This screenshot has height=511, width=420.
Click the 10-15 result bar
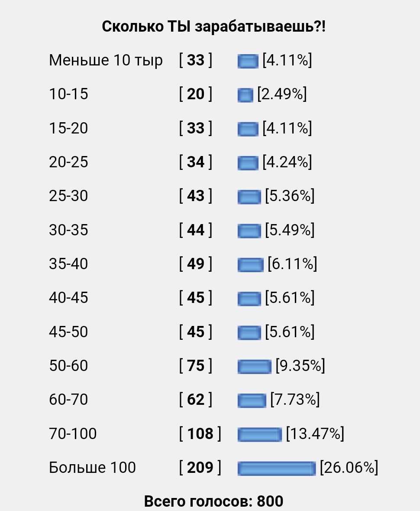245,95
